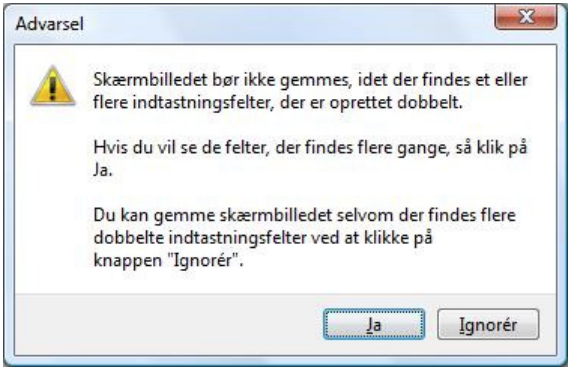Click the text line ending "oprettet dobbelt."
Image resolution: width=572 pixels, height=369 pixels.
[278, 102]
